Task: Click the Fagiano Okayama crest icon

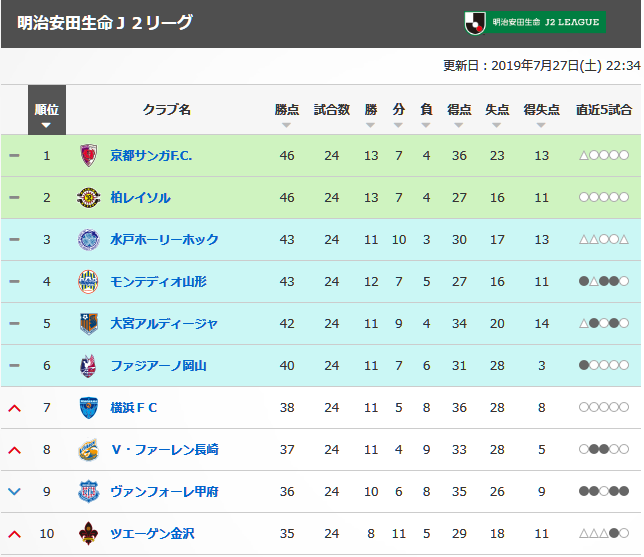Action: [x=88, y=366]
